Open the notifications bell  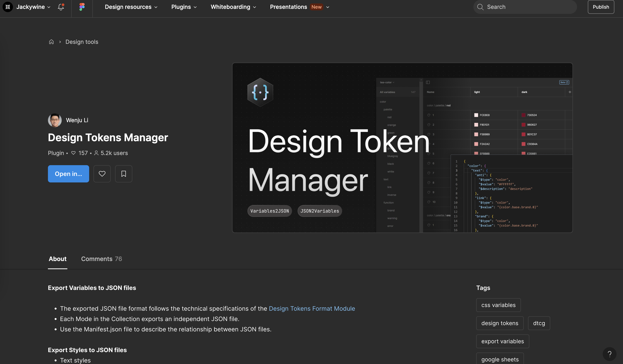[61, 7]
